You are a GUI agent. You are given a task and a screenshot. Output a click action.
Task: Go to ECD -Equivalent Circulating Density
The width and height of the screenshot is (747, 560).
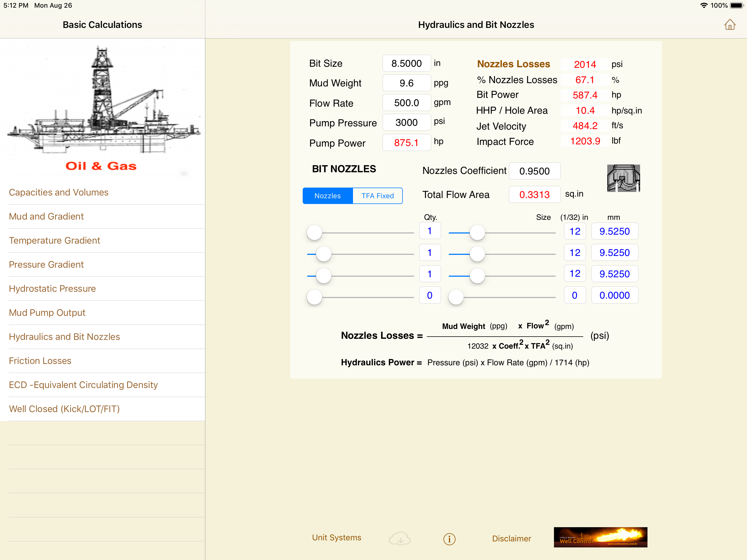click(83, 385)
